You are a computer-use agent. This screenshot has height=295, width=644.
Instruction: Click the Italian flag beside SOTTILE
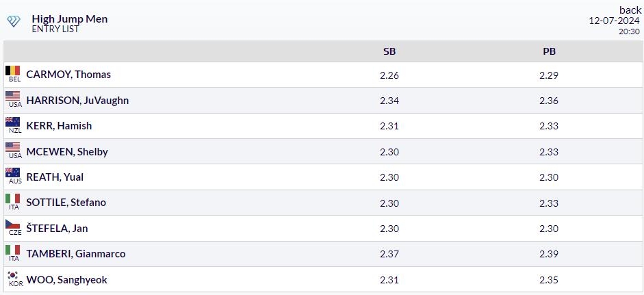13,199
